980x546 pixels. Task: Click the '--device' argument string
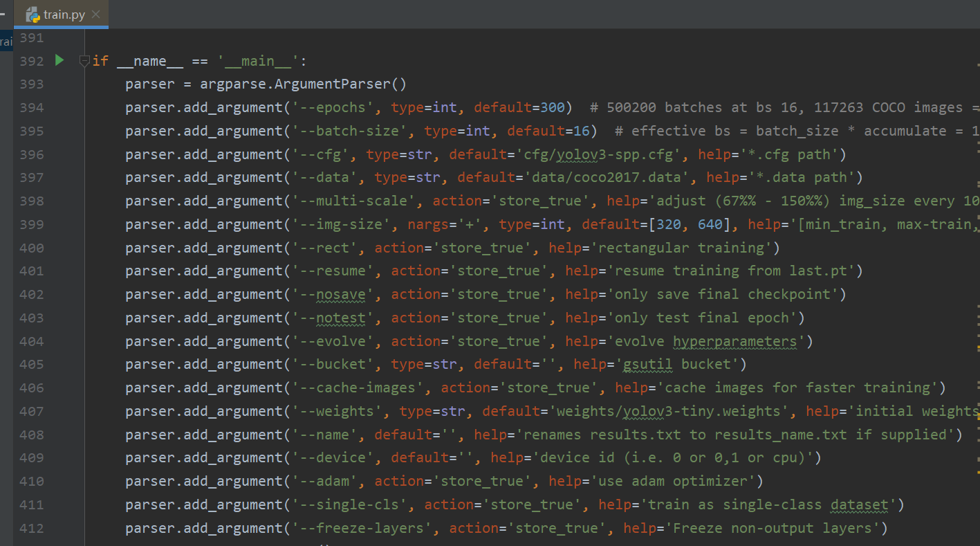pyautogui.click(x=333, y=457)
